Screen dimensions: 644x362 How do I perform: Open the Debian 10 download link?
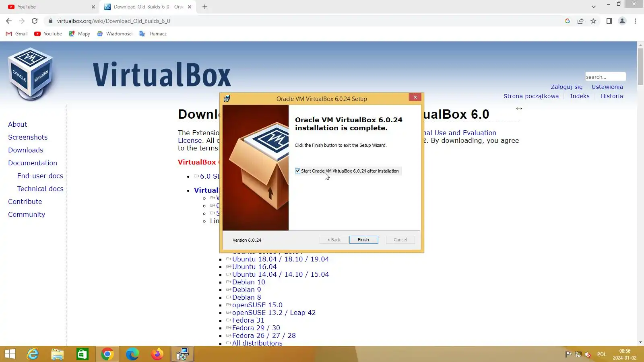coord(249,282)
